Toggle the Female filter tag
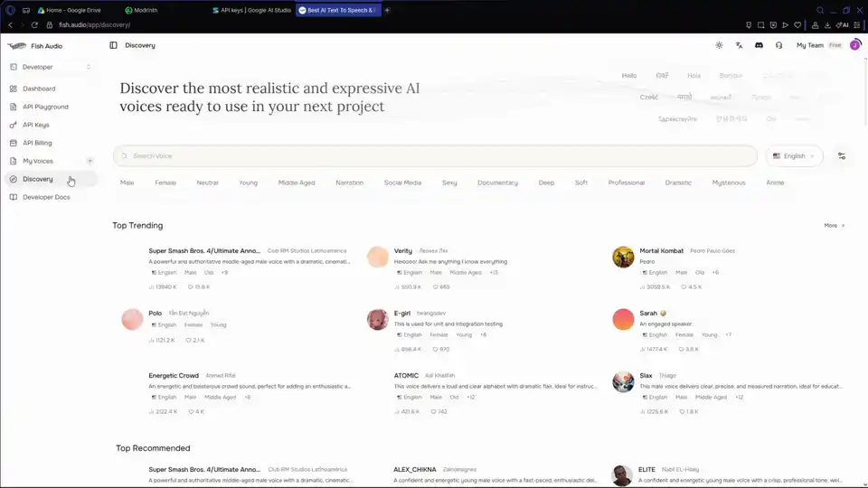This screenshot has height=488, width=868. point(165,183)
